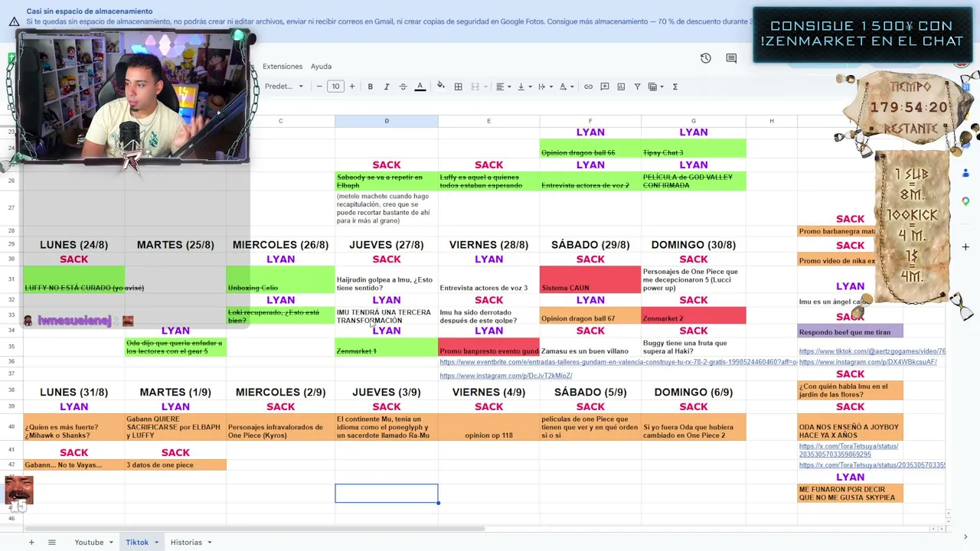The width and height of the screenshot is (980, 551).
Task: Select the 'Respondo beef que me tiran' cell
Action: (850, 331)
